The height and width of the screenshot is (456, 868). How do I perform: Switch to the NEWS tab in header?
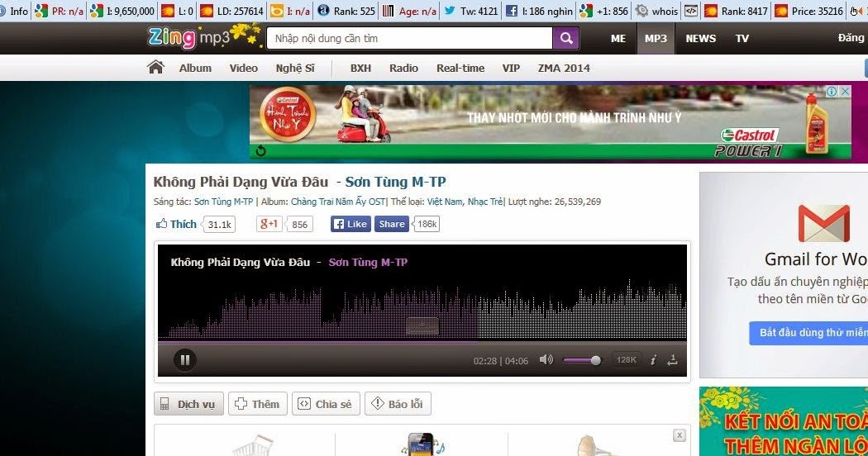[700, 38]
